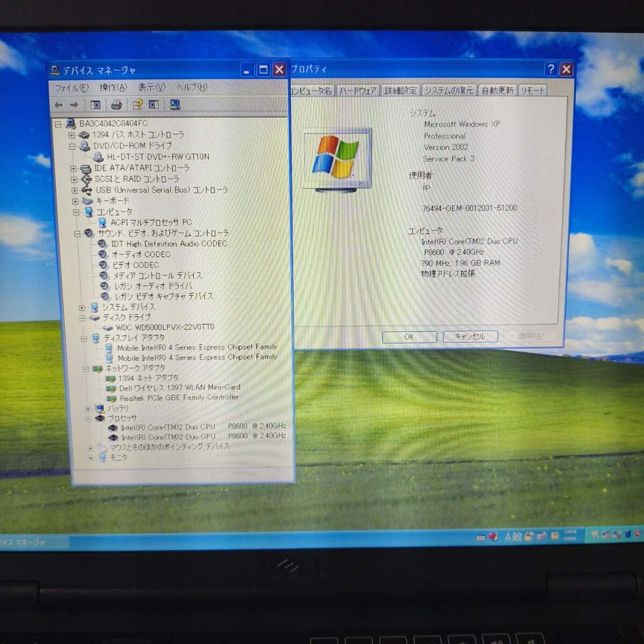Click the battery tray icon

[627, 534]
